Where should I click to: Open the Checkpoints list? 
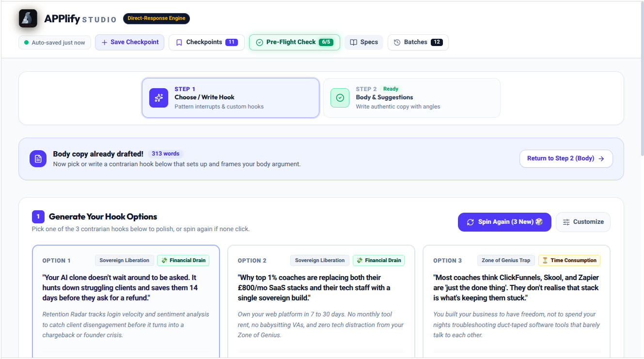[206, 43]
